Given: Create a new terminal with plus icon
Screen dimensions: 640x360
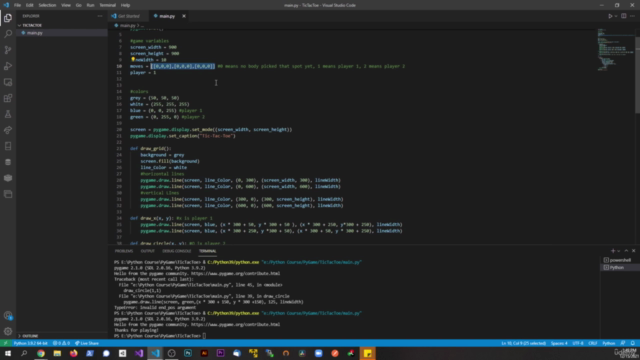Looking at the screenshot, I should [x=613, y=251].
